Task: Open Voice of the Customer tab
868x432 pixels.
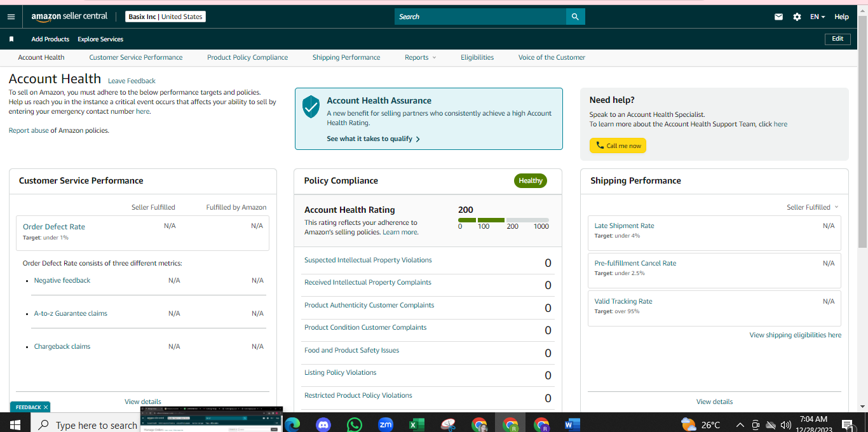Action: coord(552,57)
